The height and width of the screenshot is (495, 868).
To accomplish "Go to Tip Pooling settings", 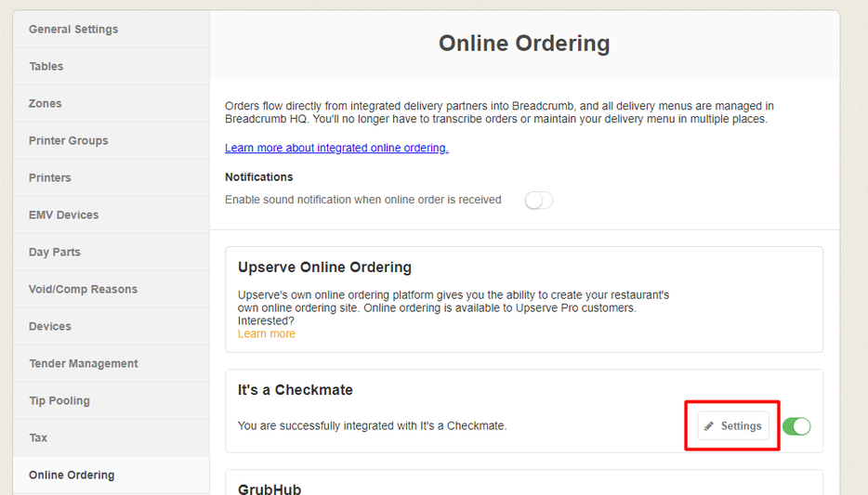I will [59, 400].
